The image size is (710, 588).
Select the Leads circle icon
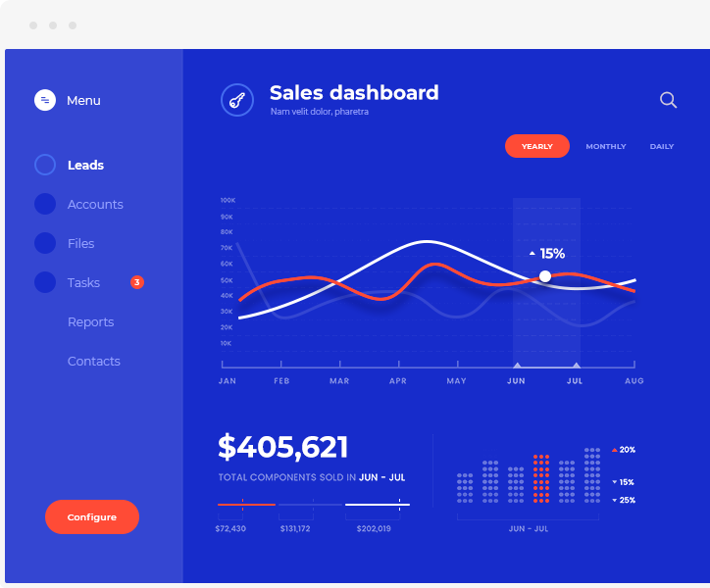[x=45, y=165]
